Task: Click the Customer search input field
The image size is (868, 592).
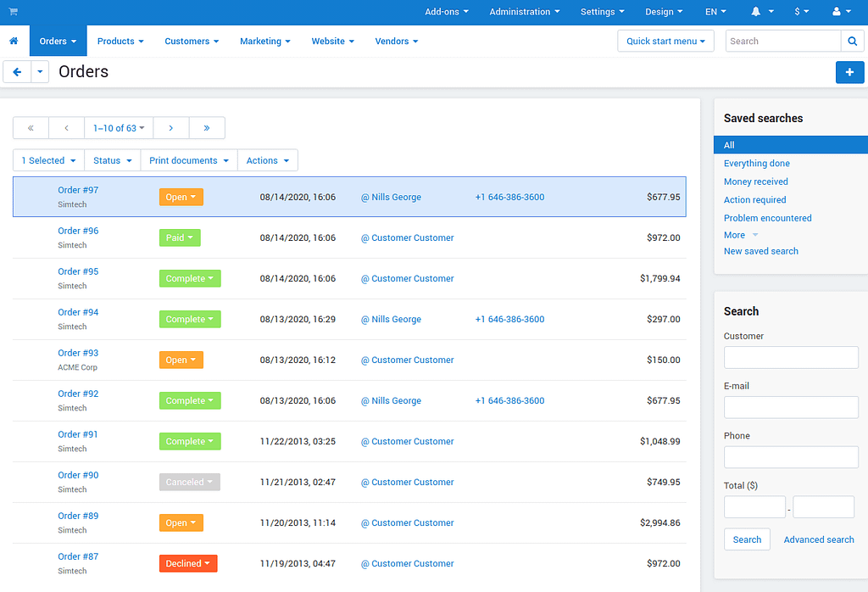Action: click(790, 357)
